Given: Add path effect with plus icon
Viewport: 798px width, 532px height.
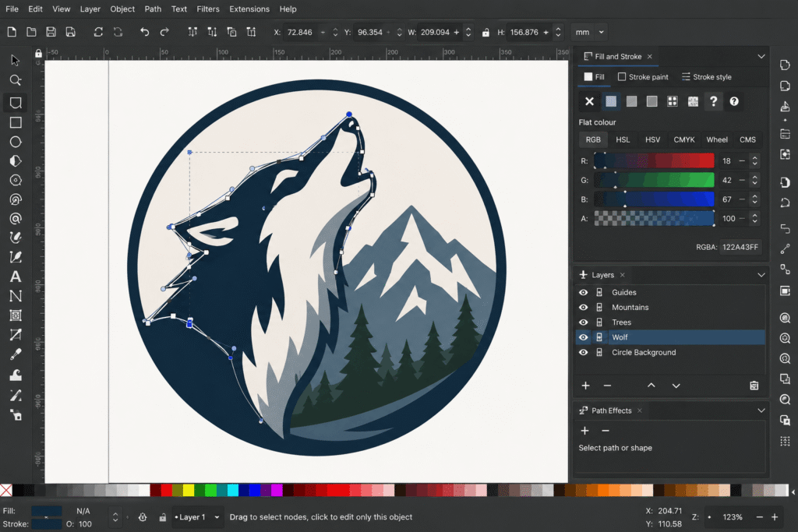Looking at the screenshot, I should click(584, 431).
